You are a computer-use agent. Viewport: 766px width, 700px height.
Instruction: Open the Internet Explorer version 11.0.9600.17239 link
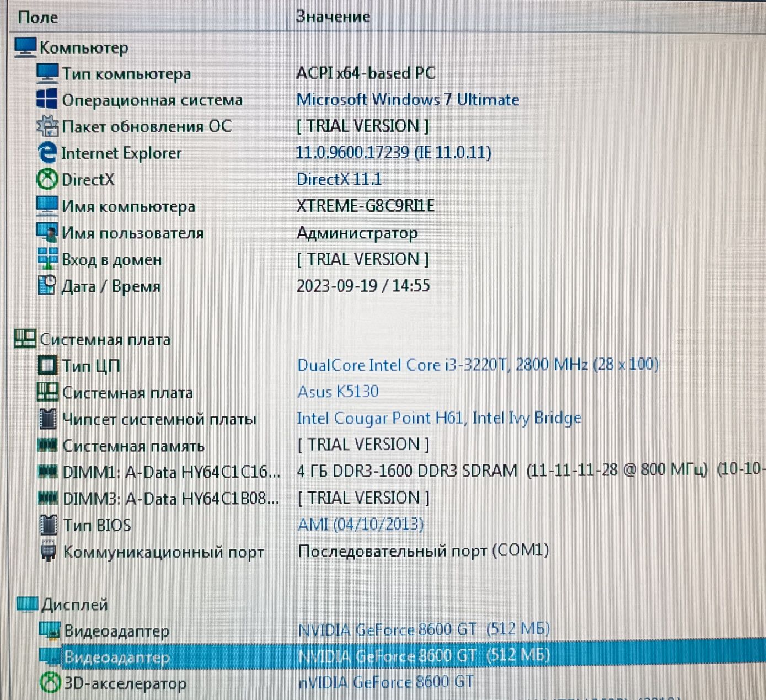coord(393,152)
